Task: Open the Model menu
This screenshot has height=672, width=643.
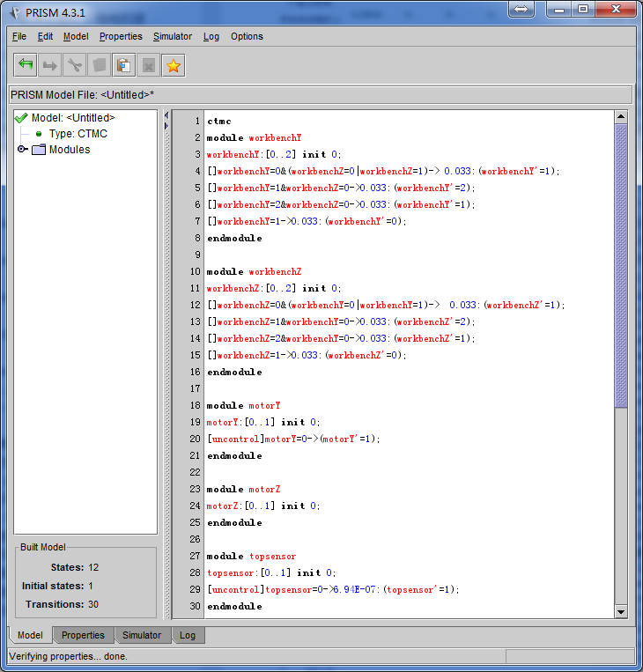Action: (x=76, y=36)
